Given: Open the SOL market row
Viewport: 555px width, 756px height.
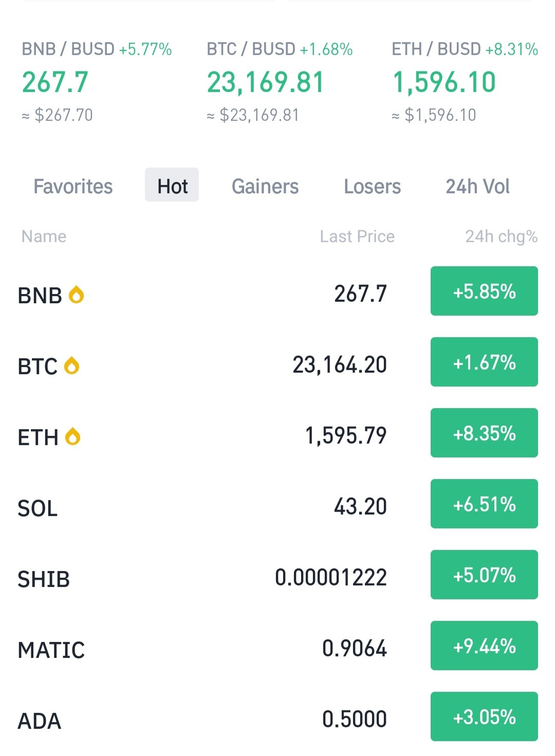Looking at the screenshot, I should 277,504.
